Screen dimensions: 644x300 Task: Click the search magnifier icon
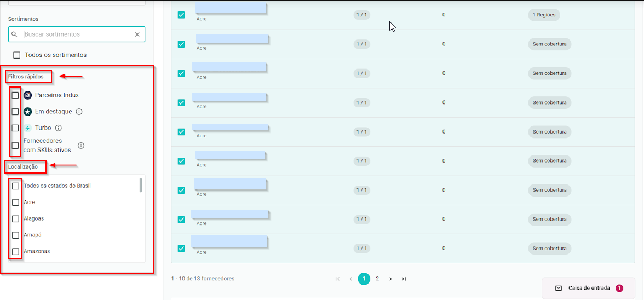[15, 34]
